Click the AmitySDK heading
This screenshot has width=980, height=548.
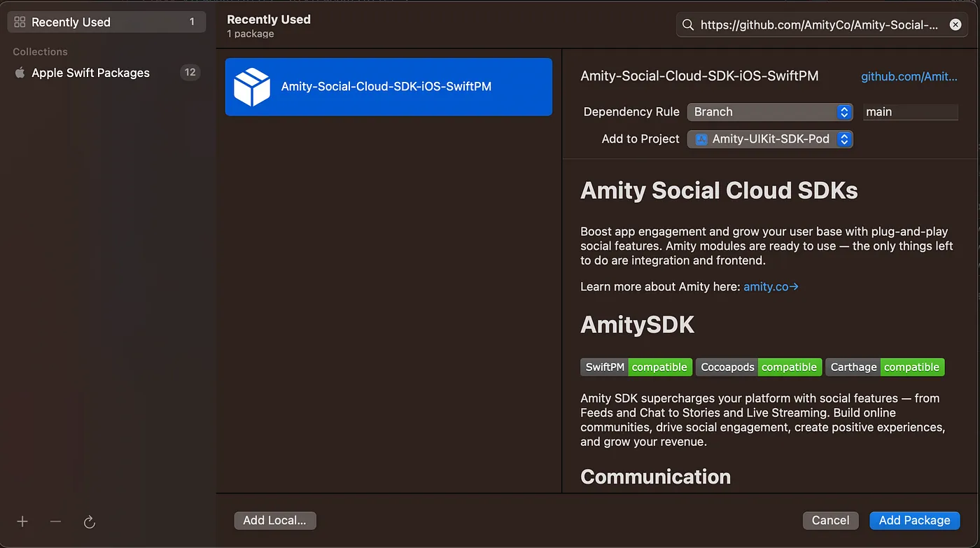point(637,325)
